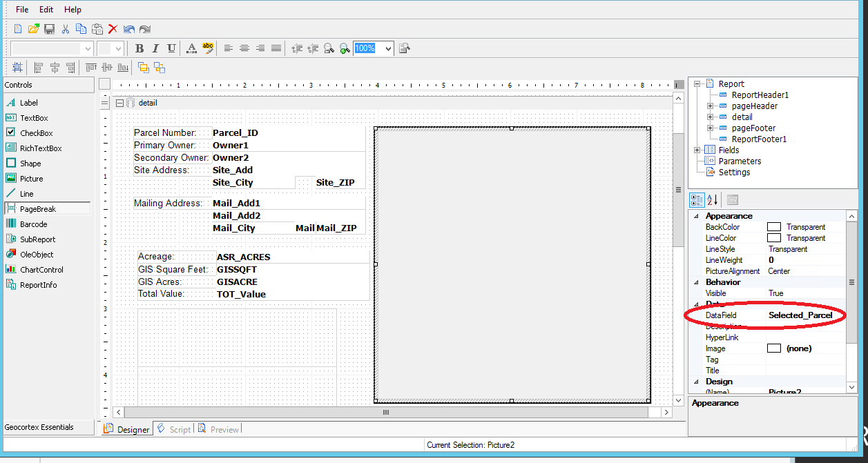Switch to the Preview tab

218,429
